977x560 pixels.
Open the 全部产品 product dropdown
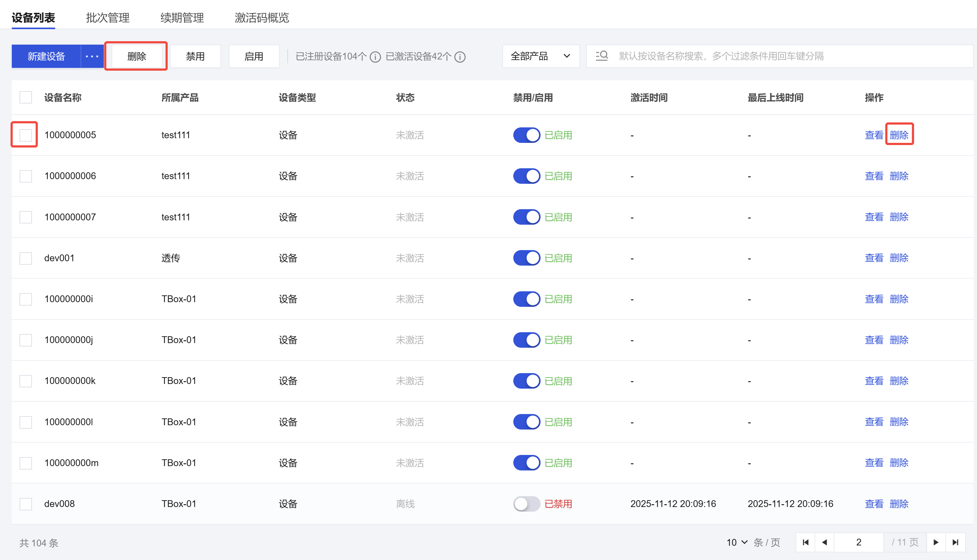click(541, 56)
